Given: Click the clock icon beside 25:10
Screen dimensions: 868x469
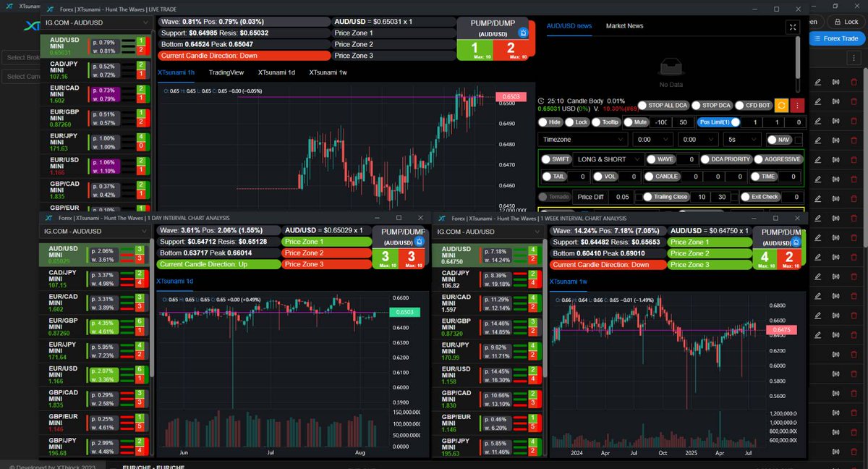Looking at the screenshot, I should (x=541, y=101).
